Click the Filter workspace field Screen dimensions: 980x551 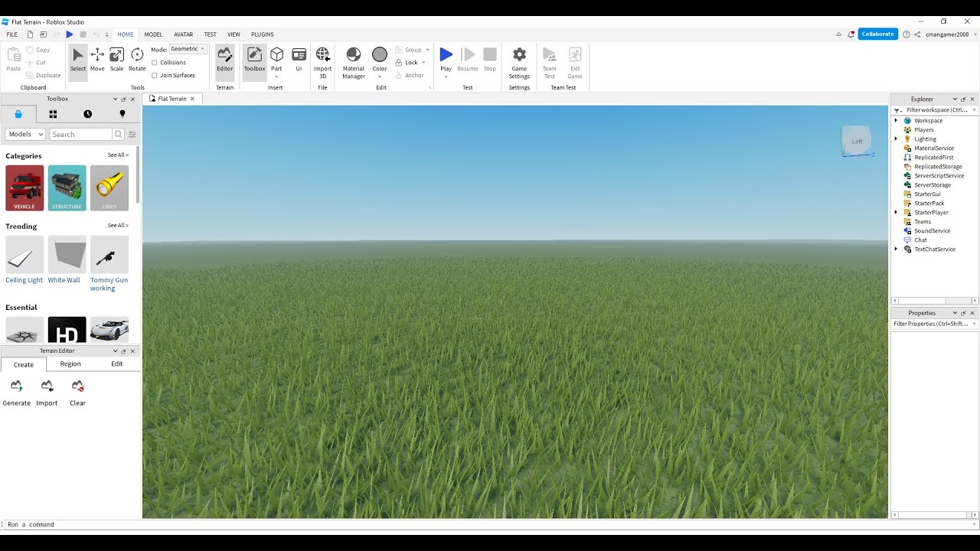tap(935, 110)
